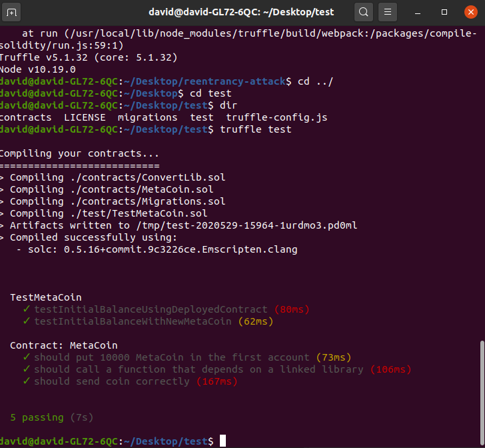Click checkmark beside testInitialBalanceWithNewMetaCoin
The image size is (485, 448).
(x=26, y=321)
